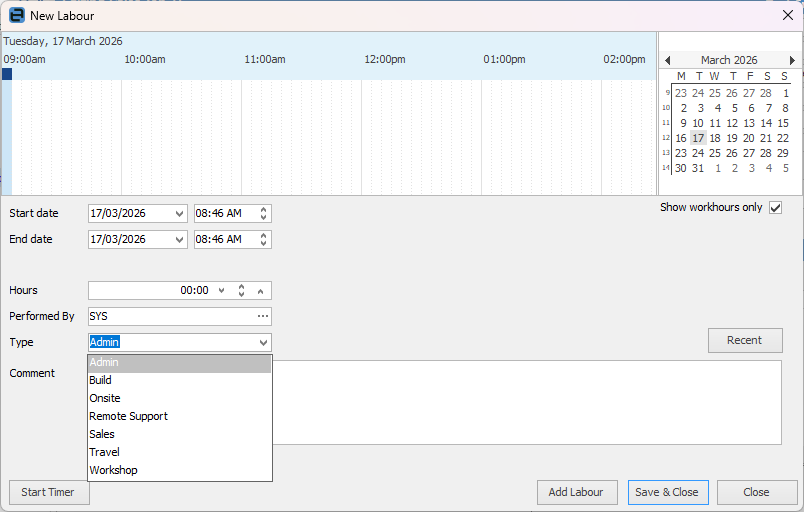Select 18 in March calendar
Screen dimensions: 804x512
[x=715, y=138]
